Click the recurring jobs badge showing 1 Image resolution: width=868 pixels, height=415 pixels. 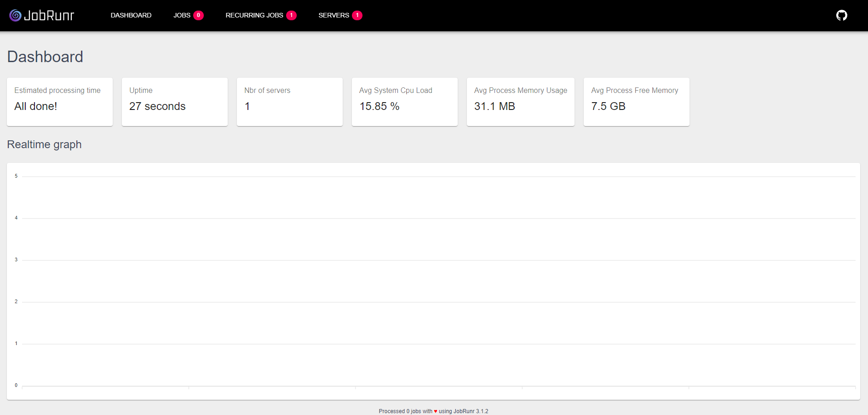tap(291, 15)
